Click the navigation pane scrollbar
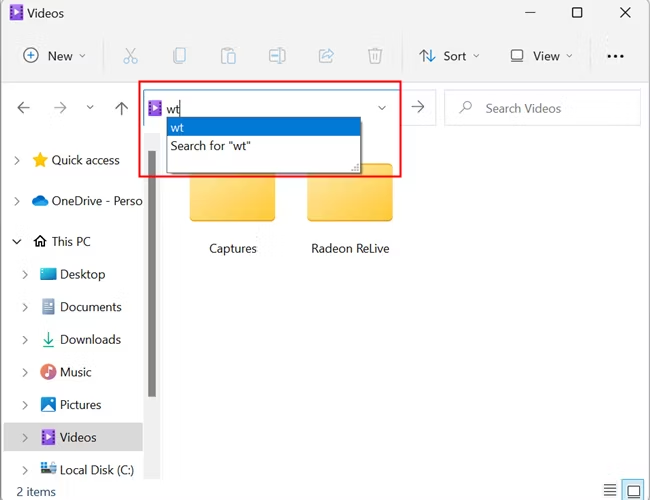650x500 pixels. pos(152,270)
